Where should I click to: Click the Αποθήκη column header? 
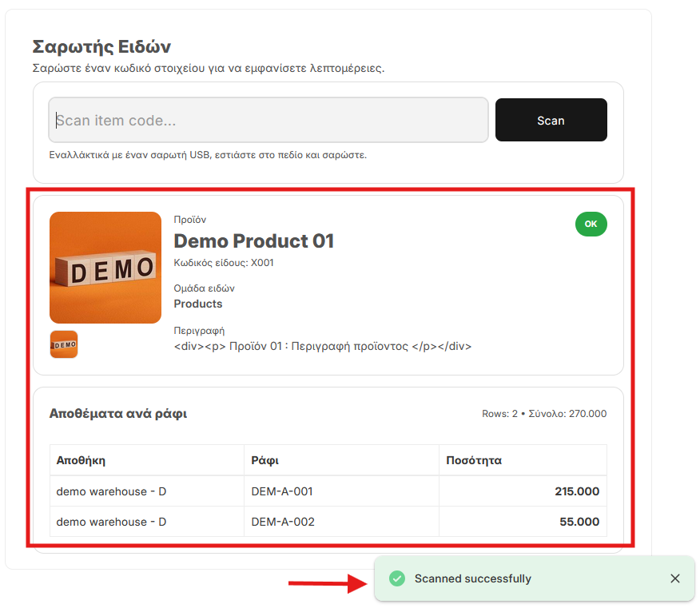pyautogui.click(x=82, y=460)
